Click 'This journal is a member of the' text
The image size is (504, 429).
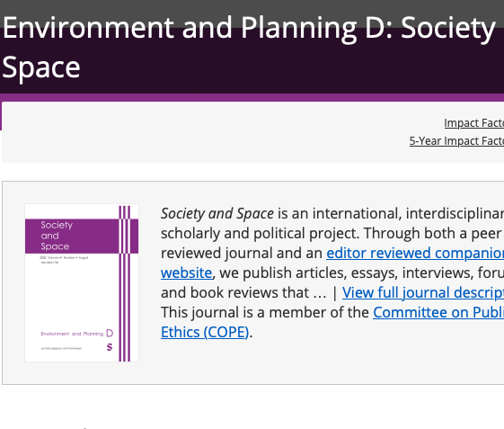[264, 312]
